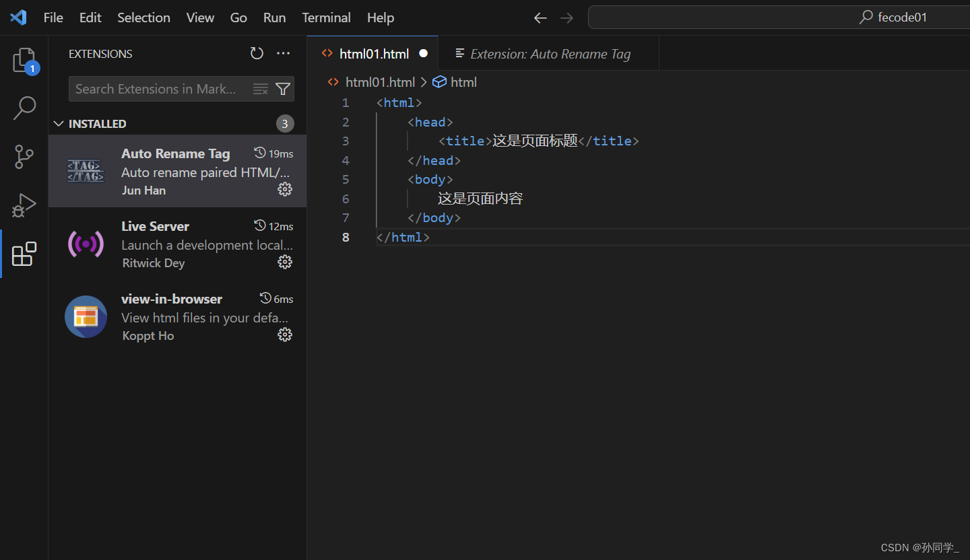This screenshot has width=970, height=560.
Task: Click publisher name Koppt Ho
Action: click(148, 336)
